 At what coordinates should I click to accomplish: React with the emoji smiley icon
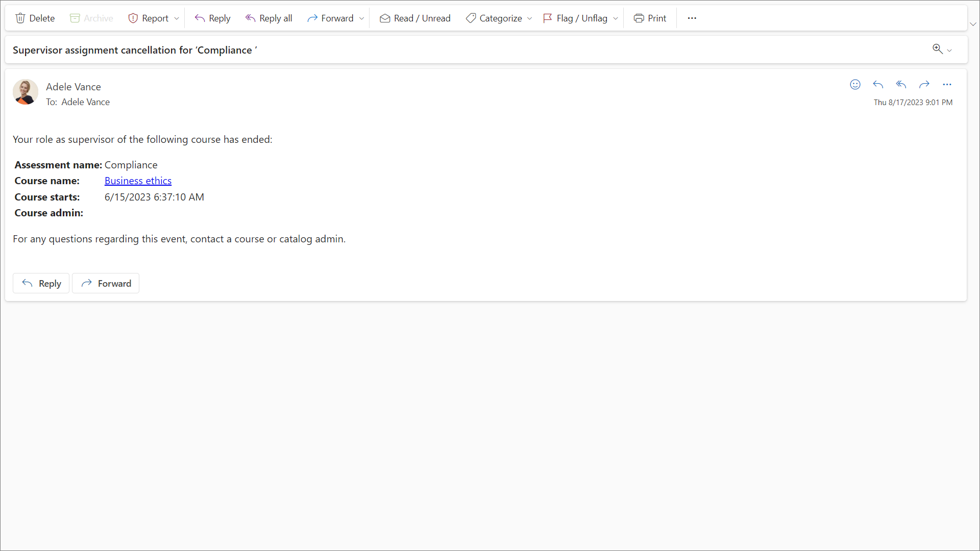tap(855, 85)
